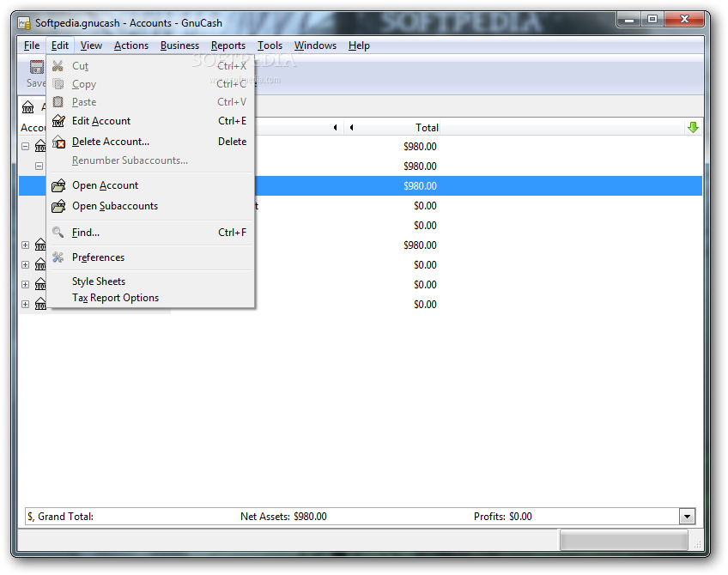
Task: Expand the collapsed account row totaling $980.00
Action: pos(26,245)
